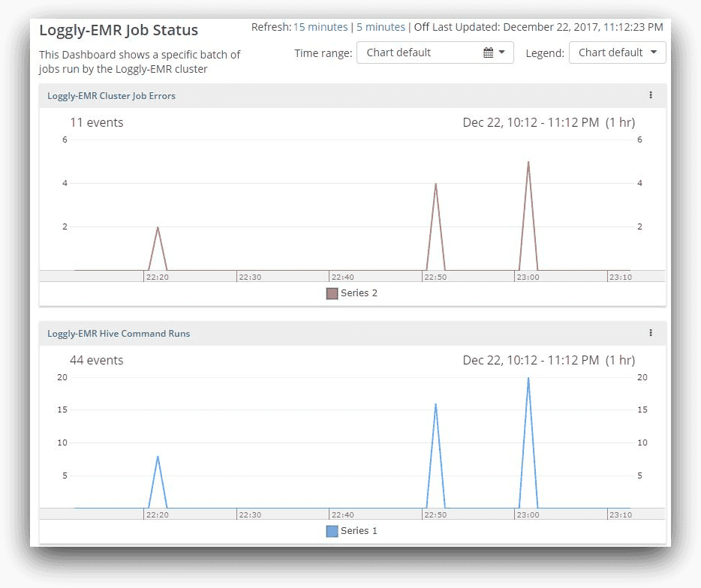Click Loggly-EMR Hive Command Runs title
The image size is (701, 588).
pos(119,334)
